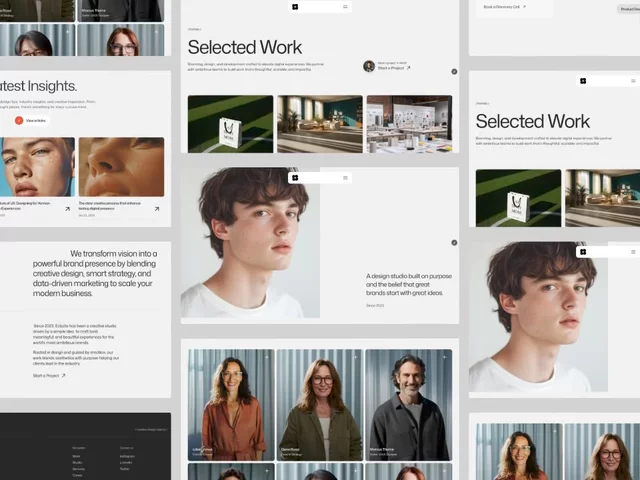The image size is (640, 480).
Task: Click the 'We transform vision into a' paragraph
Action: click(95, 273)
